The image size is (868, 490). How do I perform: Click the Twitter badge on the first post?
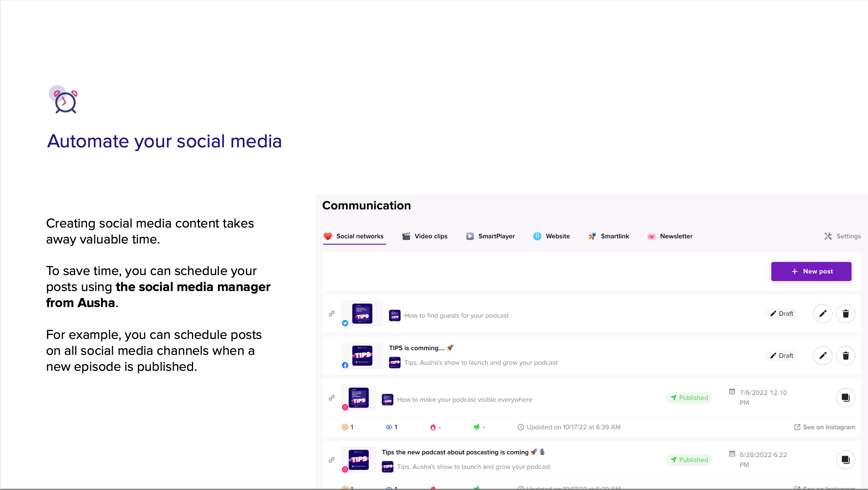point(345,323)
